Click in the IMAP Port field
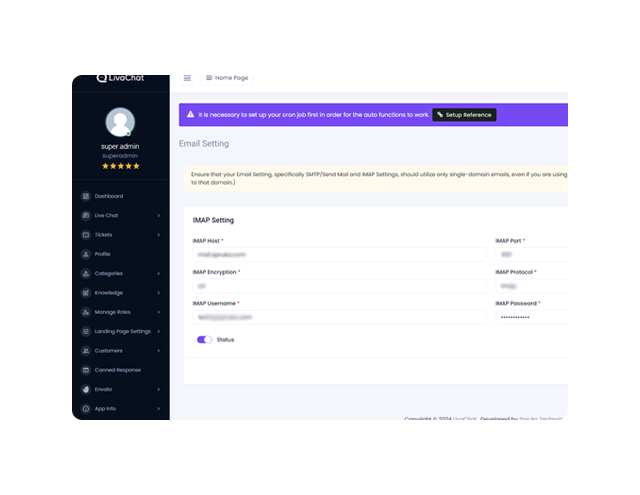The height and width of the screenshot is (495, 640). (x=531, y=255)
